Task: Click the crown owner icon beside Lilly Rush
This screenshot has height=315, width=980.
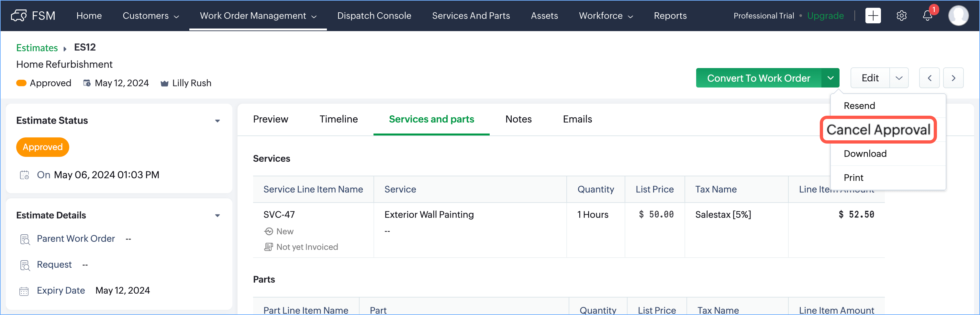Action: (164, 83)
